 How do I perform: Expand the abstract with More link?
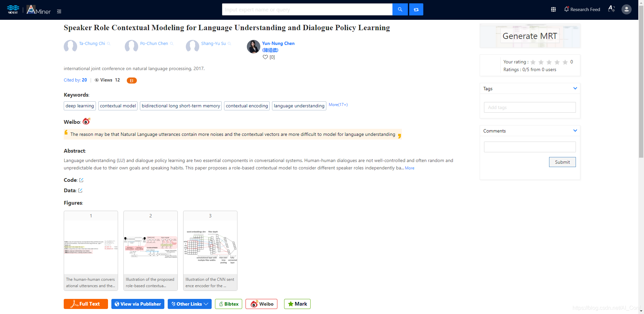click(410, 168)
